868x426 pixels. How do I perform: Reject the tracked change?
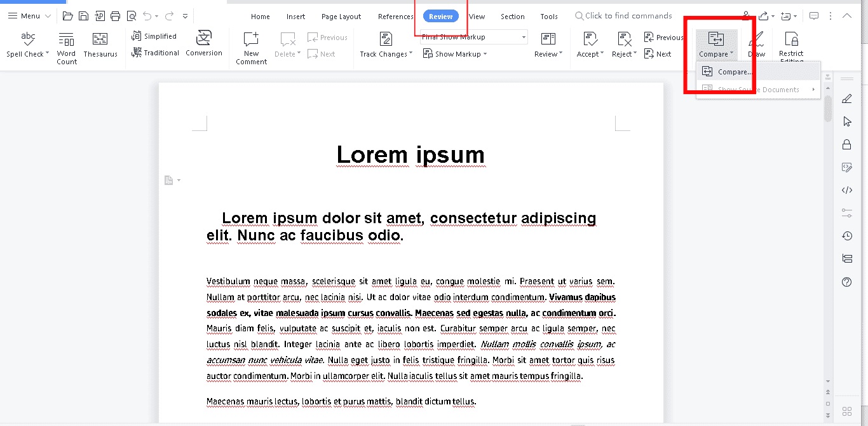point(623,45)
